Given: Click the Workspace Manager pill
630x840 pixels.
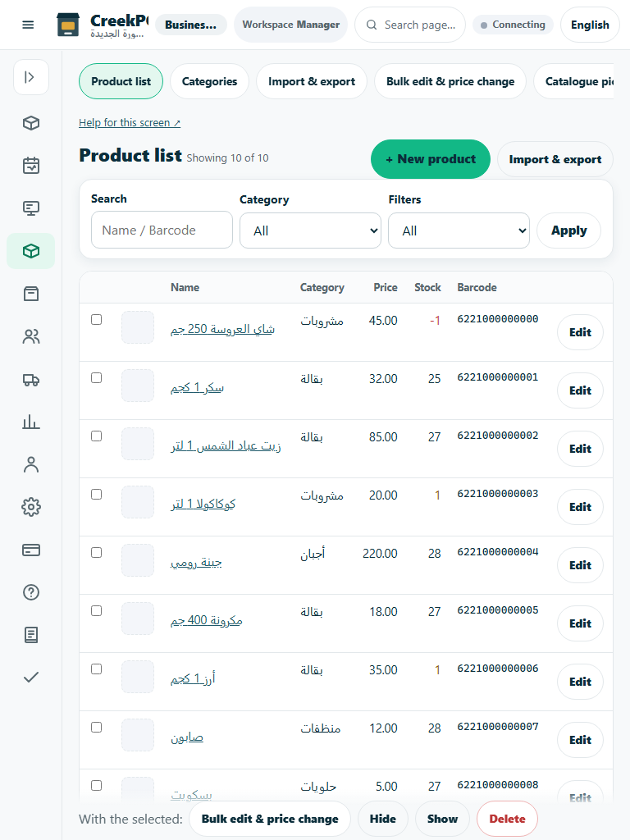Looking at the screenshot, I should point(291,25).
